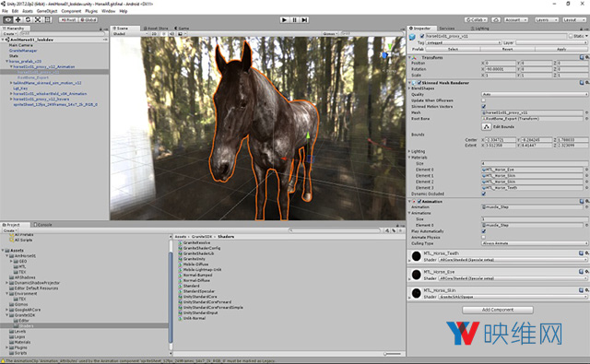Pause the game playback
The image size is (590, 364).
click(295, 19)
